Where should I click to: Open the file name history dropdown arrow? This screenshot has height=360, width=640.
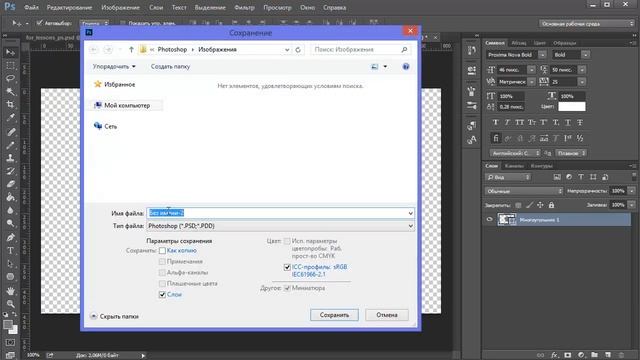(x=410, y=213)
